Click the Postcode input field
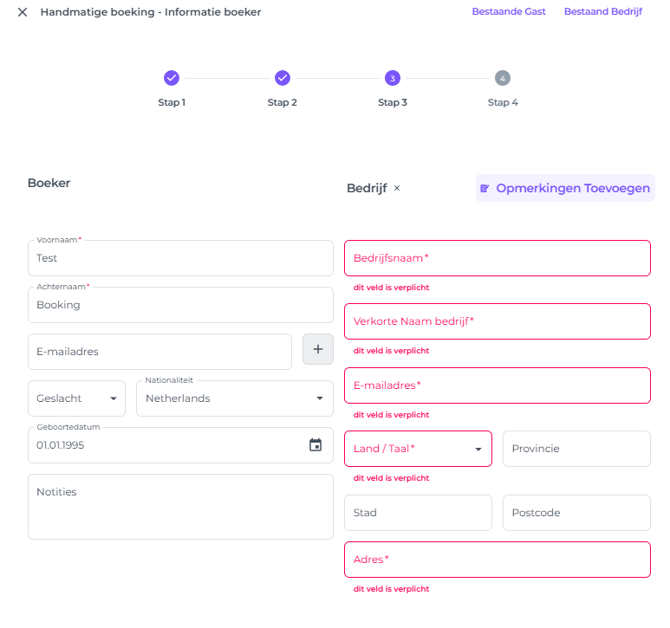Screen dimensions: 670x628 coord(576,513)
